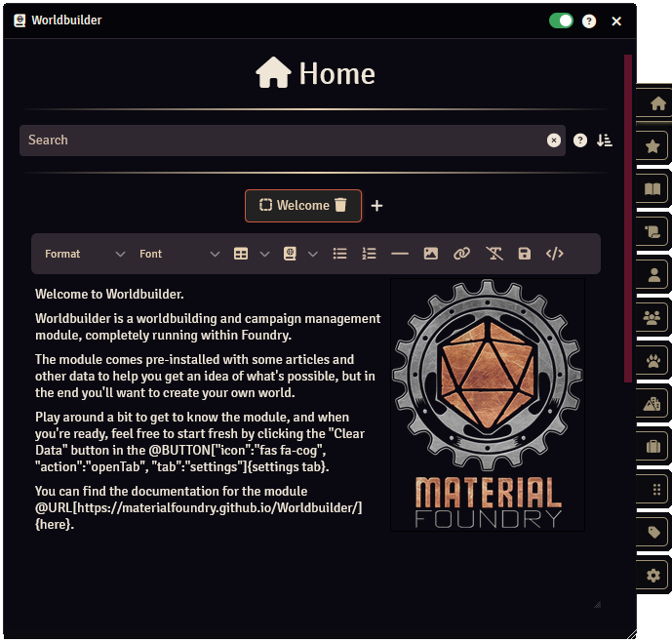Insert a horizontal rule

[400, 254]
